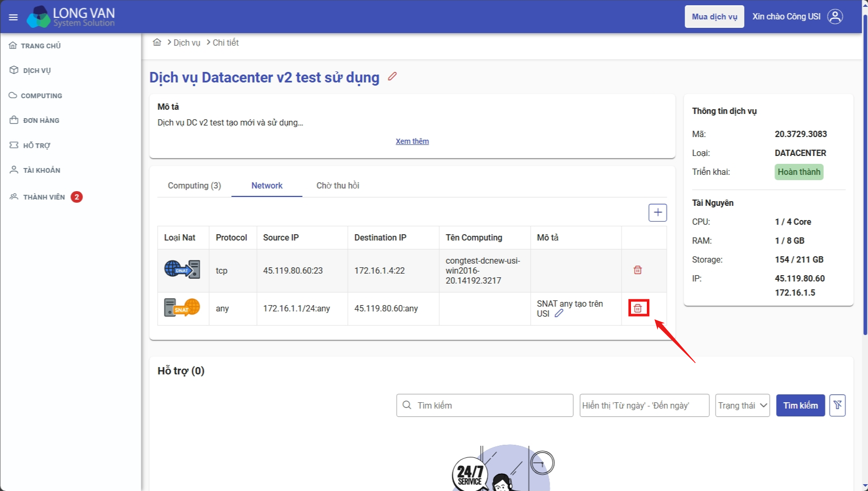Clear filters funnel icon
The width and height of the screenshot is (868, 491).
pyautogui.click(x=838, y=405)
